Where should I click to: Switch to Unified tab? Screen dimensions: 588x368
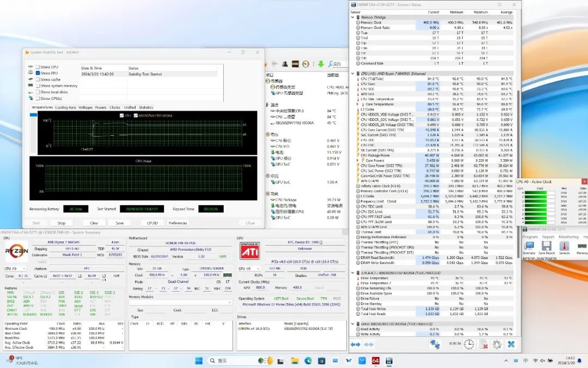coord(130,107)
